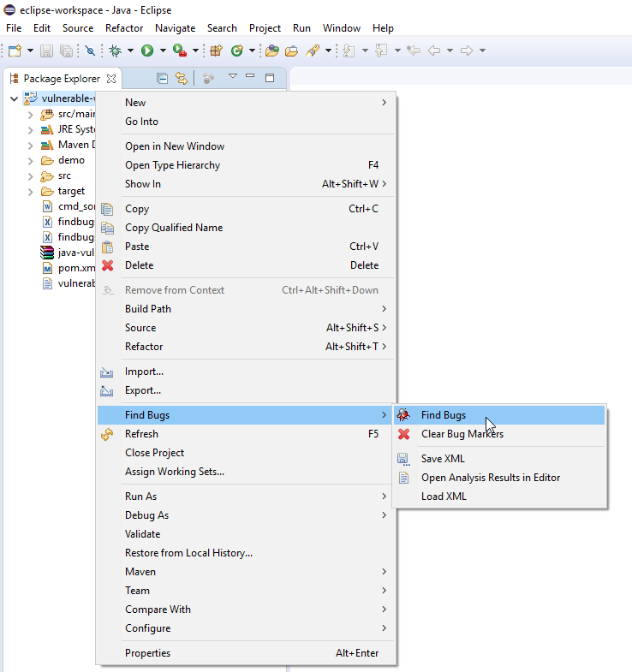Choose Delete in context menu
Screen dimensions: 632x672
coord(245,265)
